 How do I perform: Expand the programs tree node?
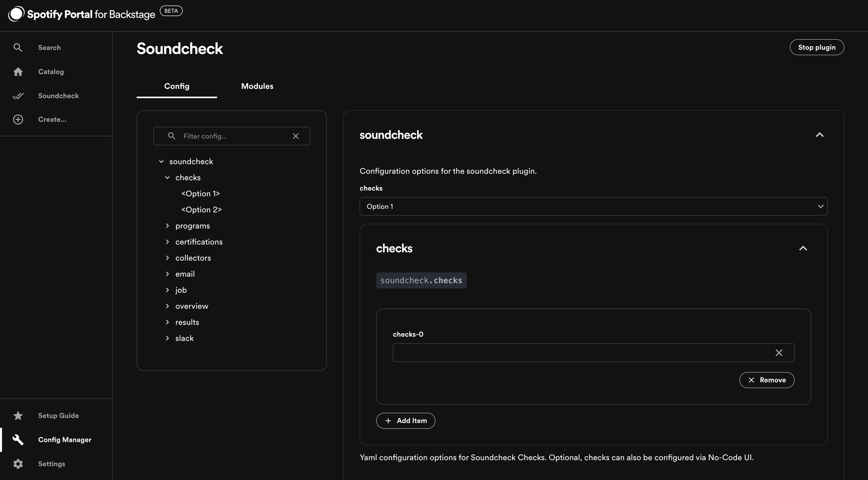pyautogui.click(x=167, y=226)
